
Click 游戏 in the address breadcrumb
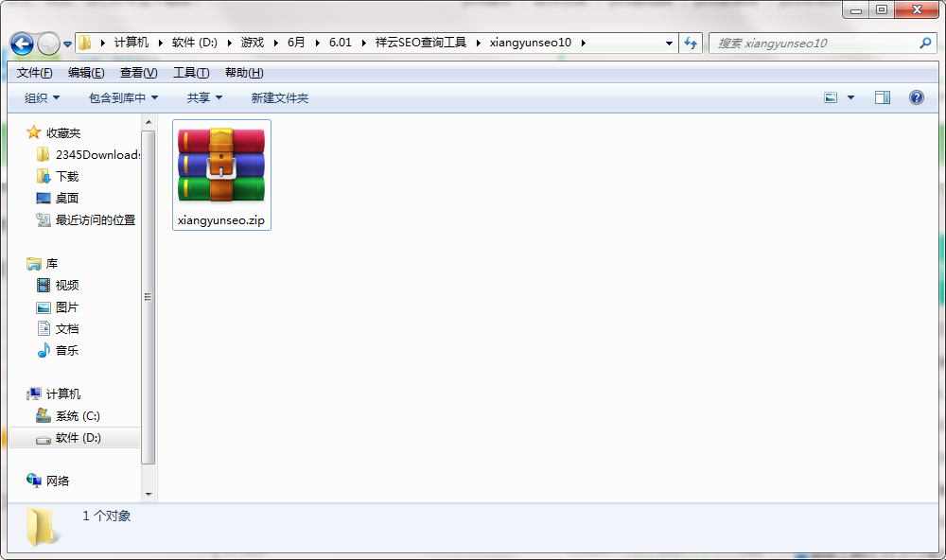tap(253, 43)
